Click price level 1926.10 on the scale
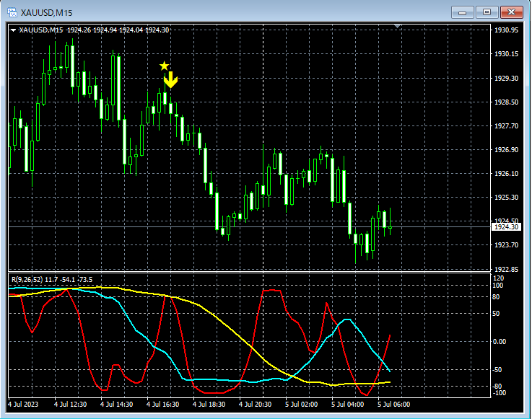This screenshot has width=532, height=419. (x=506, y=173)
